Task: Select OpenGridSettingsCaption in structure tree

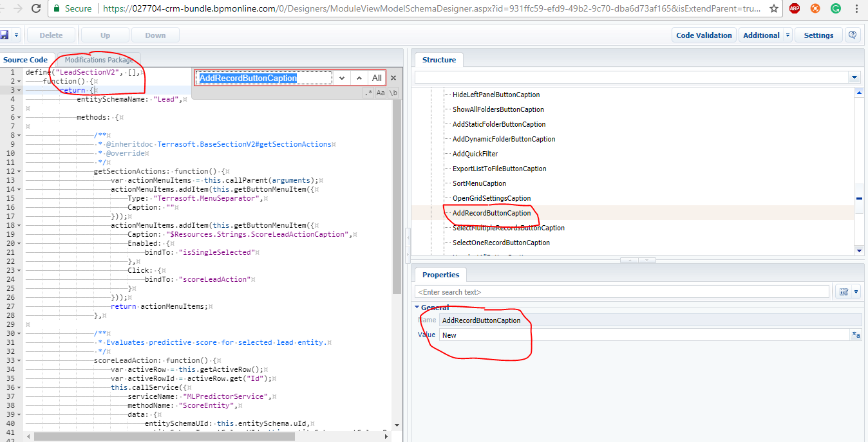Action: click(x=492, y=198)
